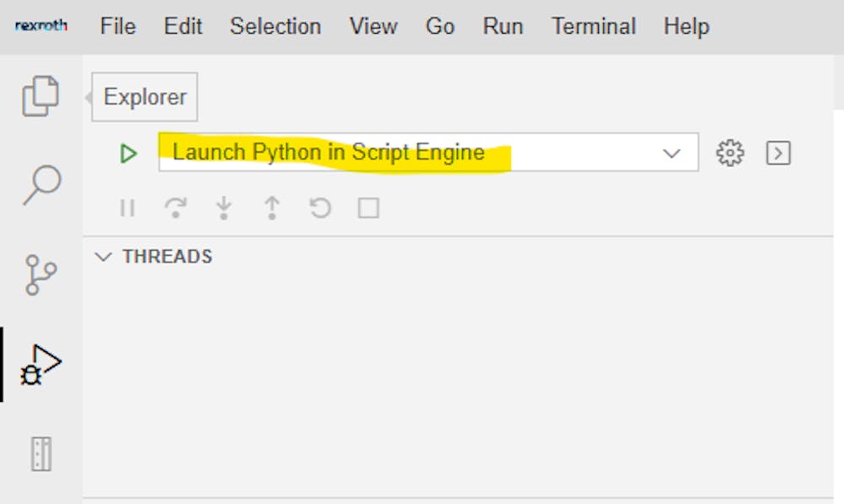Collapse the THREADS section

click(104, 257)
